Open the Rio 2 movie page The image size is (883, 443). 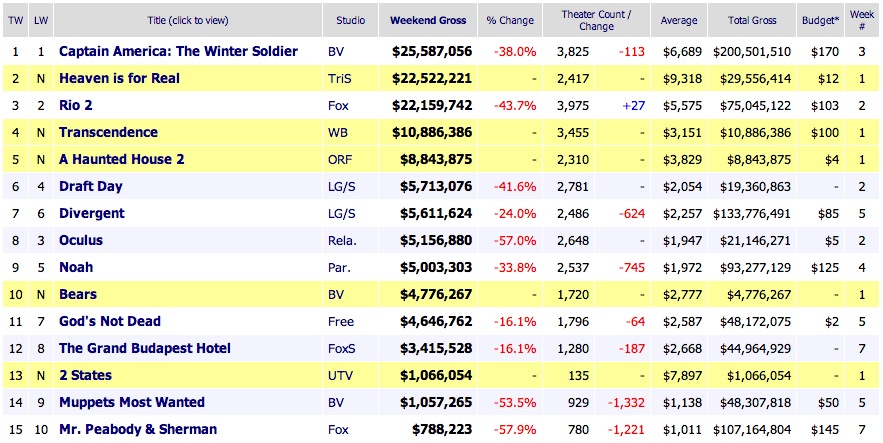(x=79, y=105)
